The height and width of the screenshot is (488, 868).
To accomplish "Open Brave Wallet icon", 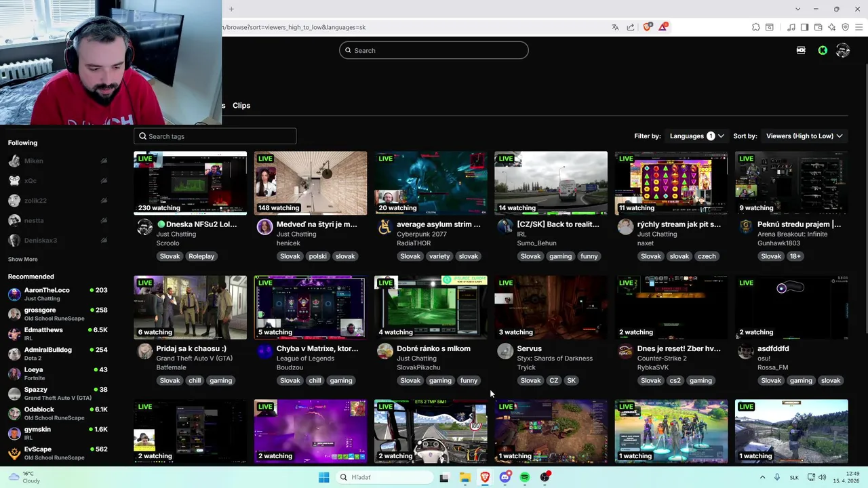I will coord(818,27).
